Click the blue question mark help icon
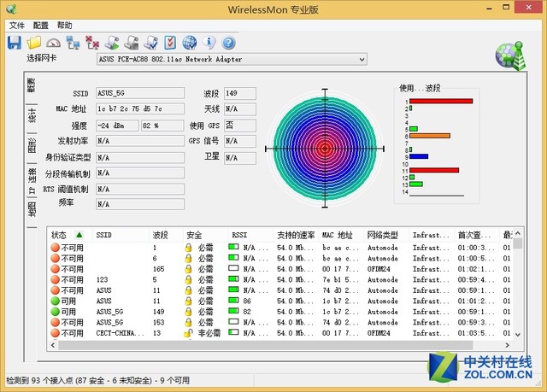Screen dimensions: 547x392 pyautogui.click(x=228, y=43)
